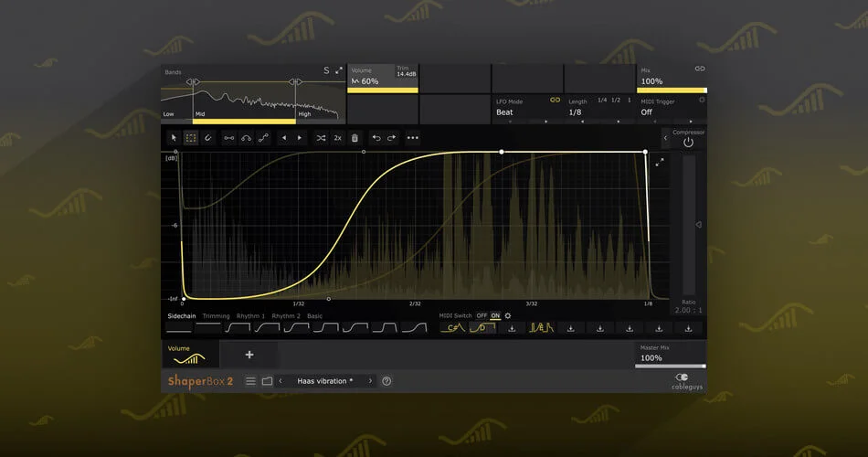Open help with the question mark icon
The width and height of the screenshot is (868, 457).
point(387,381)
